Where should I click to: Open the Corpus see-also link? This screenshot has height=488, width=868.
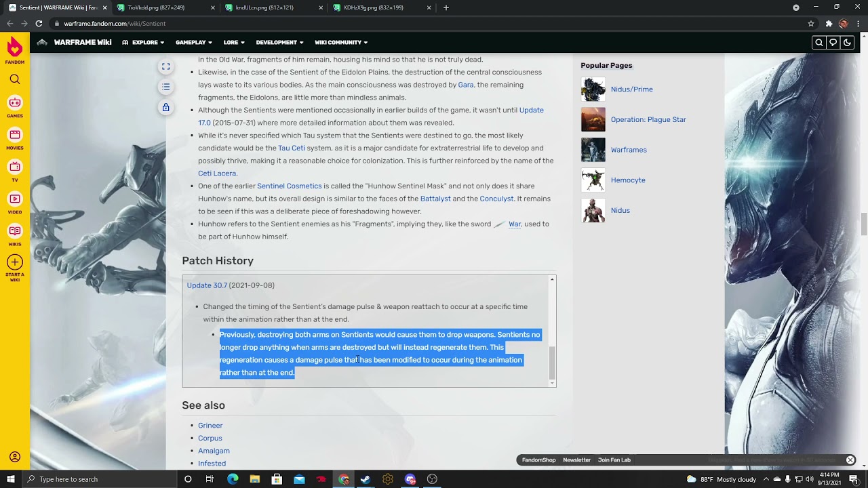(210, 439)
